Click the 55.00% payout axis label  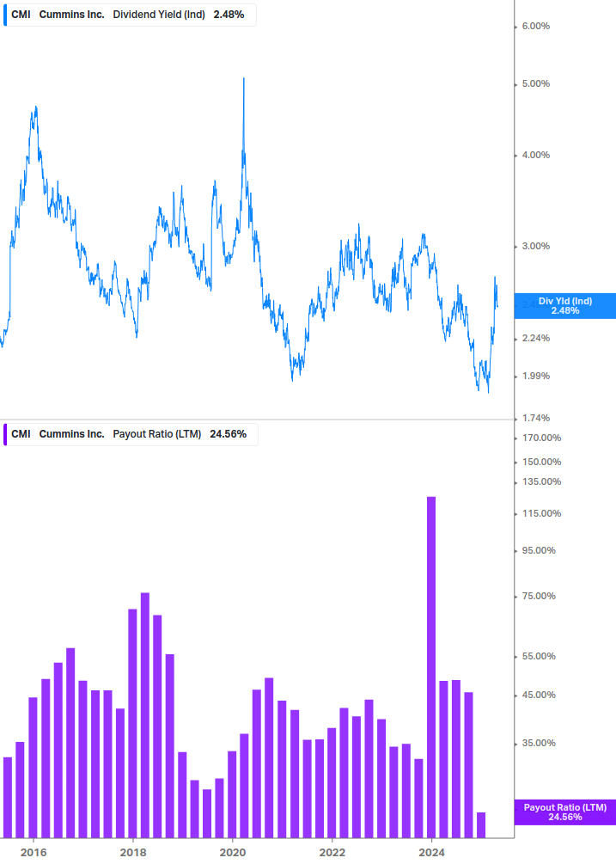(x=539, y=656)
